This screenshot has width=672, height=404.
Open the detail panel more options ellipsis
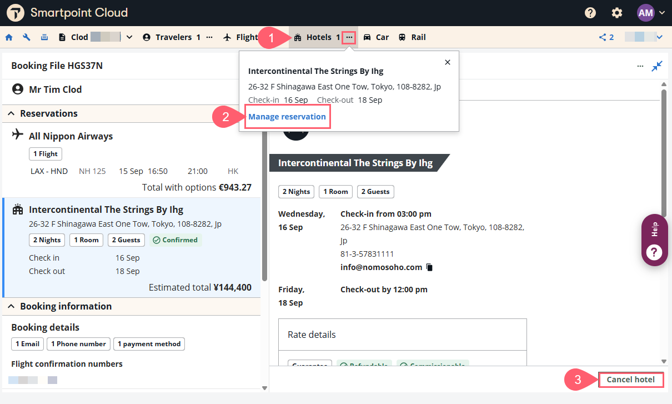pos(640,66)
